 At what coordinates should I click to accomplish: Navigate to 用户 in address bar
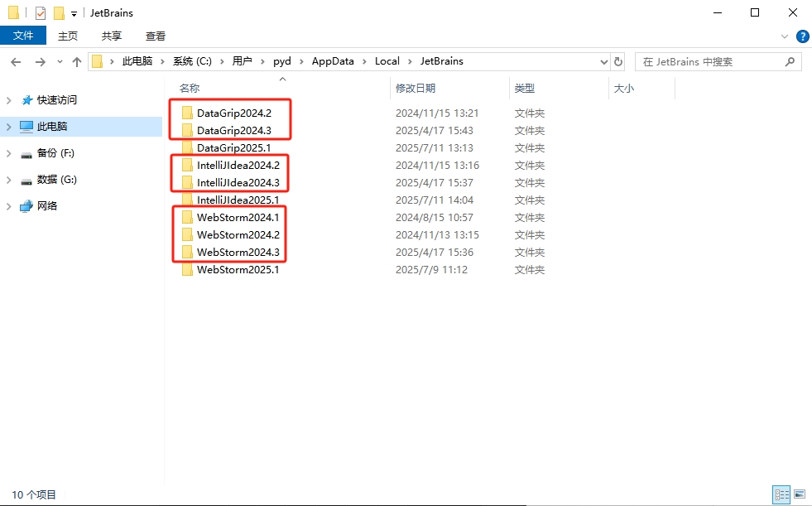pyautogui.click(x=242, y=61)
